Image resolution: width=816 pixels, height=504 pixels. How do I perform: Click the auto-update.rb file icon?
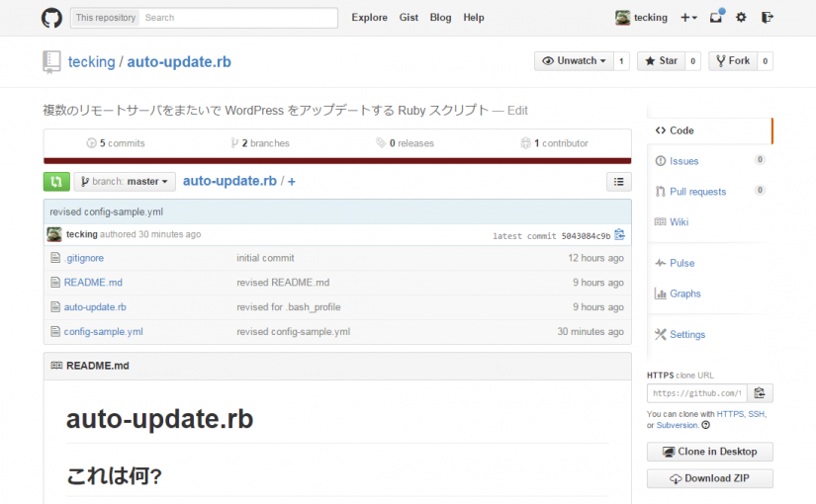tap(55, 307)
